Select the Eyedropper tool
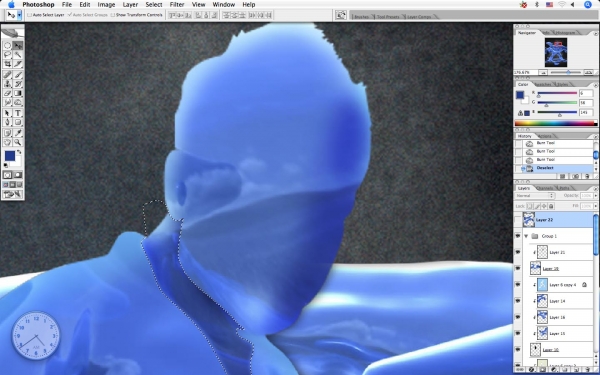This screenshot has height=375, width=600. (18, 133)
